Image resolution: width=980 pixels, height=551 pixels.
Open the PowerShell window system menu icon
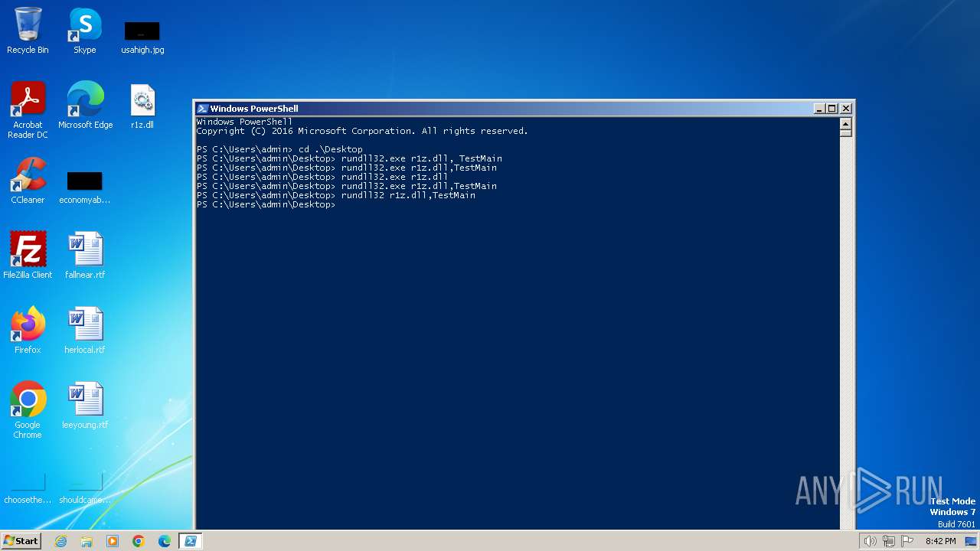coord(202,109)
